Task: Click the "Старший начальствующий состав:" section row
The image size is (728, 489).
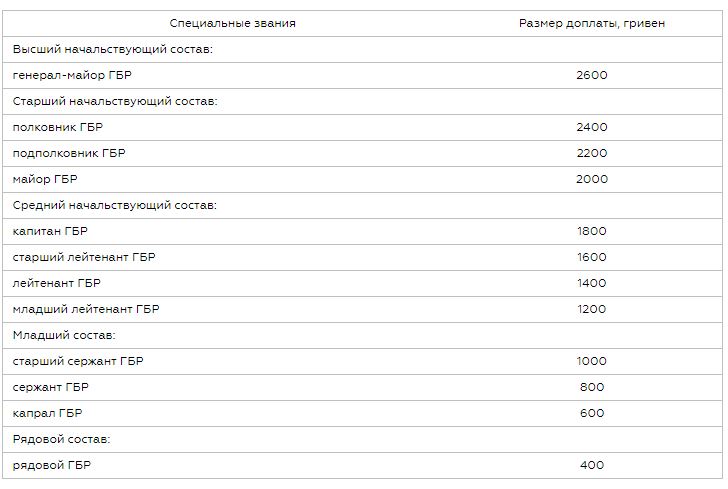Action: click(x=115, y=101)
